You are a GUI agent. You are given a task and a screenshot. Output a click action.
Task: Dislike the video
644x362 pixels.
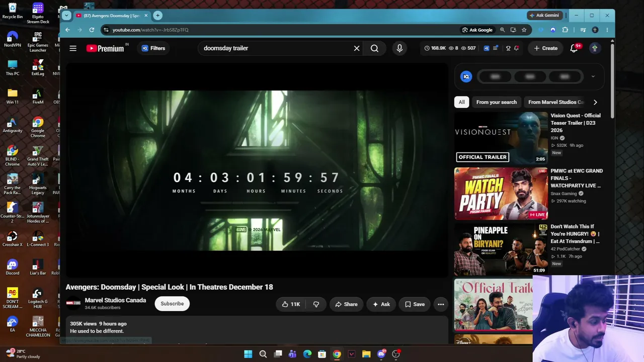click(x=316, y=304)
